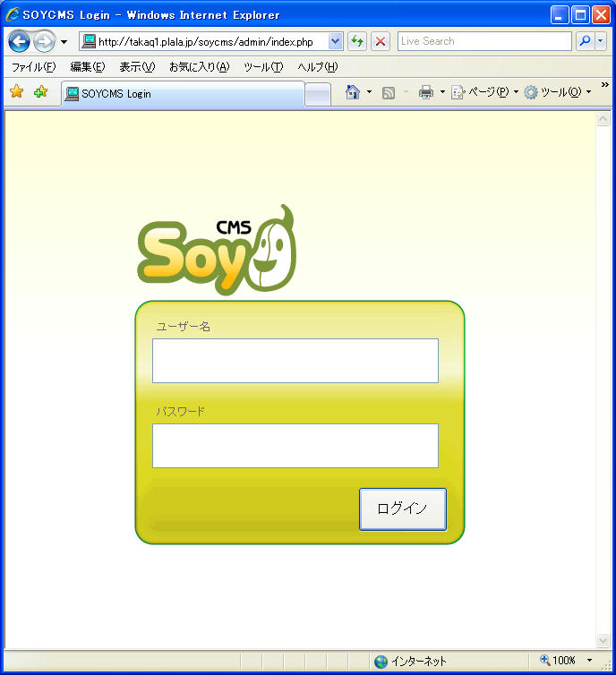Minimize the Internet Explorer window
Viewport: 616px width, 675px height.
pyautogui.click(x=560, y=15)
